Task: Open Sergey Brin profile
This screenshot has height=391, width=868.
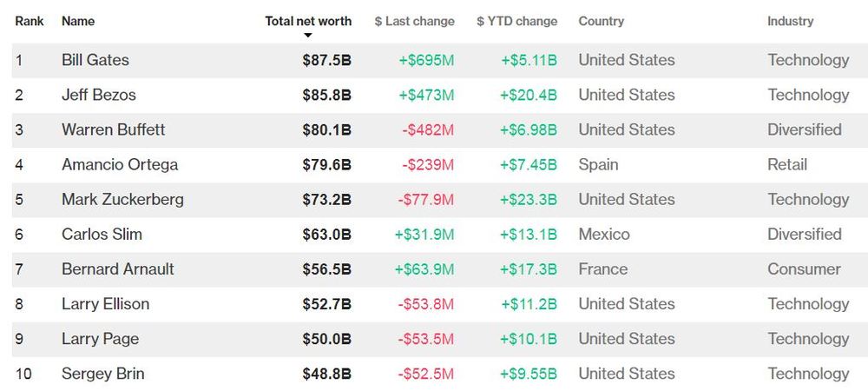Action: [102, 374]
